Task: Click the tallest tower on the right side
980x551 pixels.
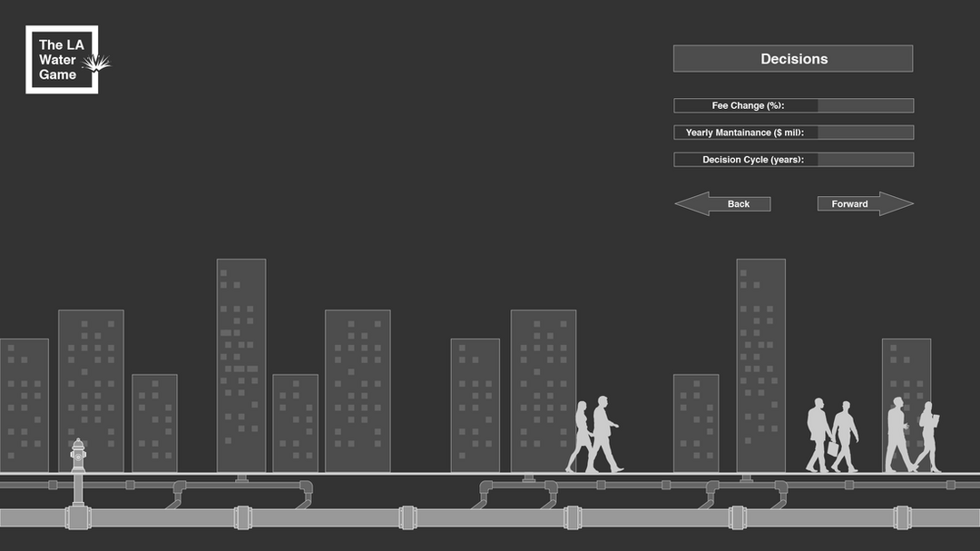Action: point(760,363)
